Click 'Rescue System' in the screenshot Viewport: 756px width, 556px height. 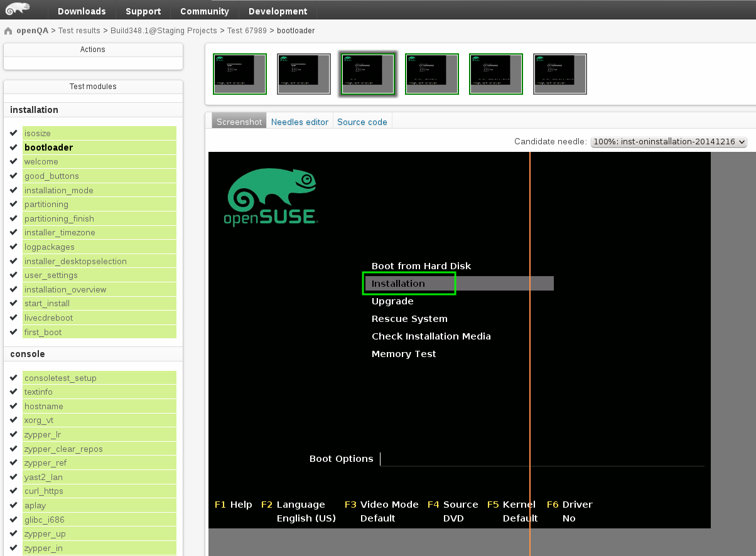click(x=409, y=319)
